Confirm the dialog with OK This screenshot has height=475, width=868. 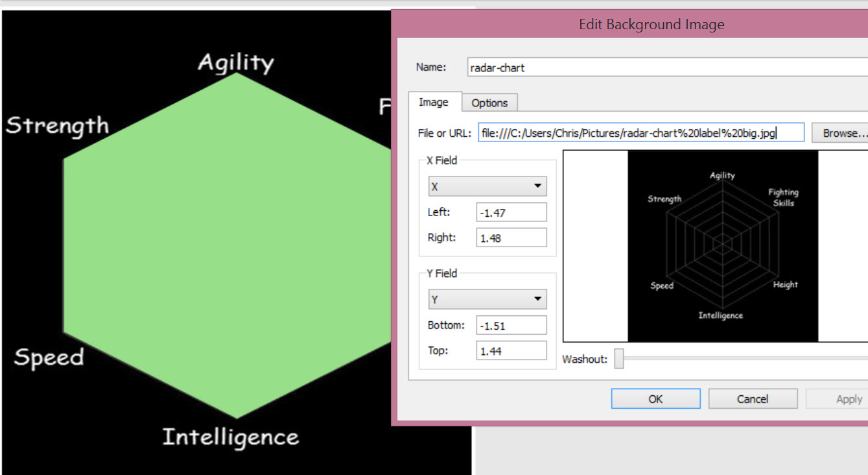655,399
